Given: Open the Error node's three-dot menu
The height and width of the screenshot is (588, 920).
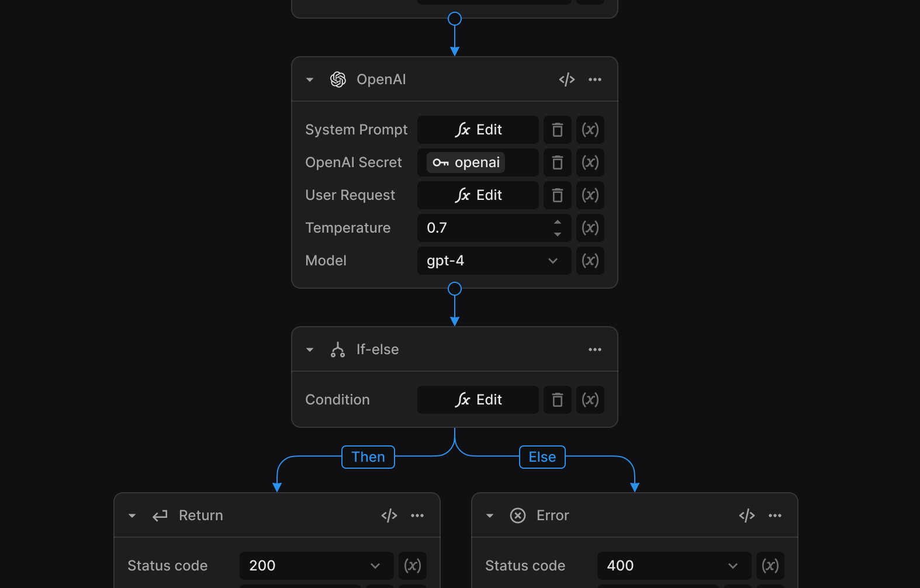Looking at the screenshot, I should 775,516.
